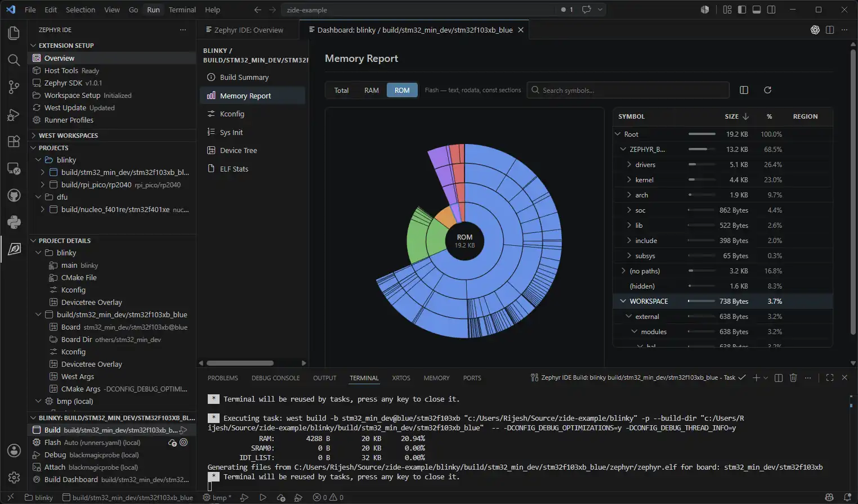858x504 pixels.
Task: Open the new terminal dropdown arrow
Action: (766, 378)
